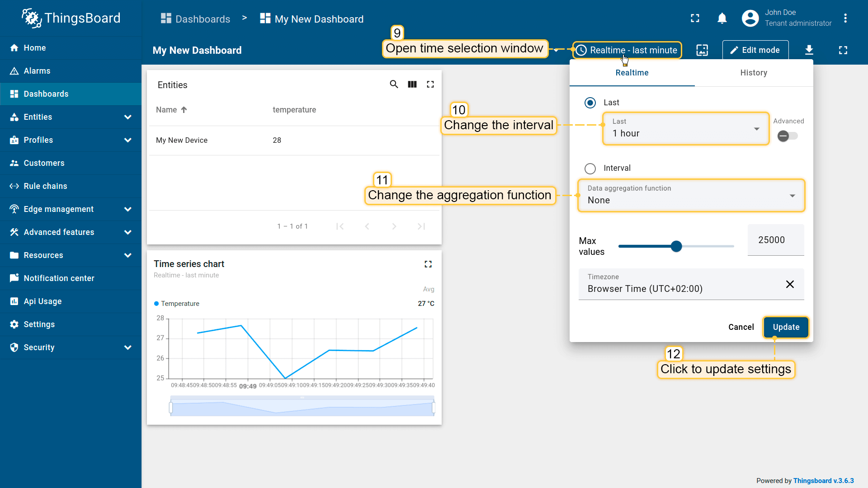
Task: Open Entities widget columns icon
Action: coord(412,84)
